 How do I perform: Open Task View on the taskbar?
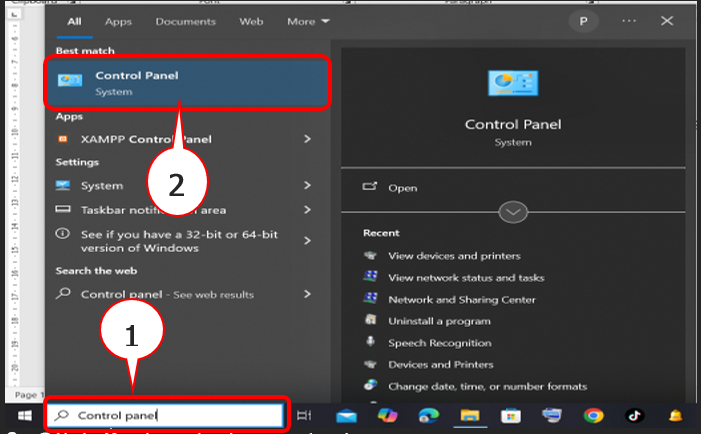coord(308,415)
